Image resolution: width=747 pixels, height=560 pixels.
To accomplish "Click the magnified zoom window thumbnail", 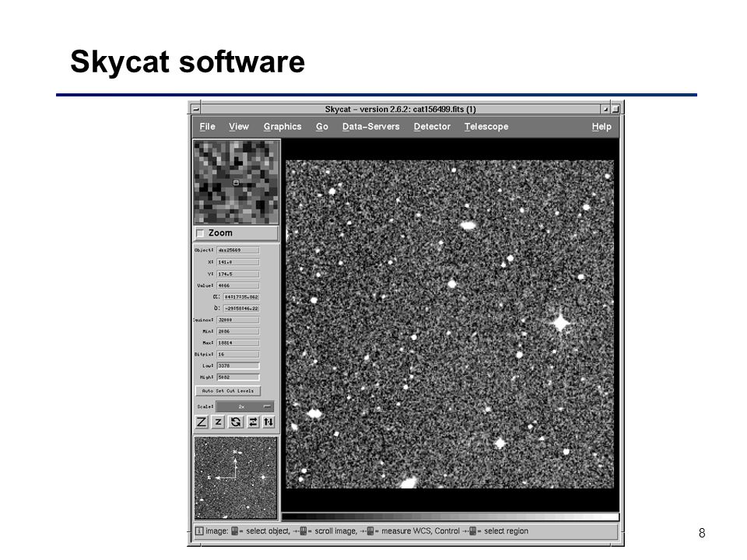I will coord(237,182).
